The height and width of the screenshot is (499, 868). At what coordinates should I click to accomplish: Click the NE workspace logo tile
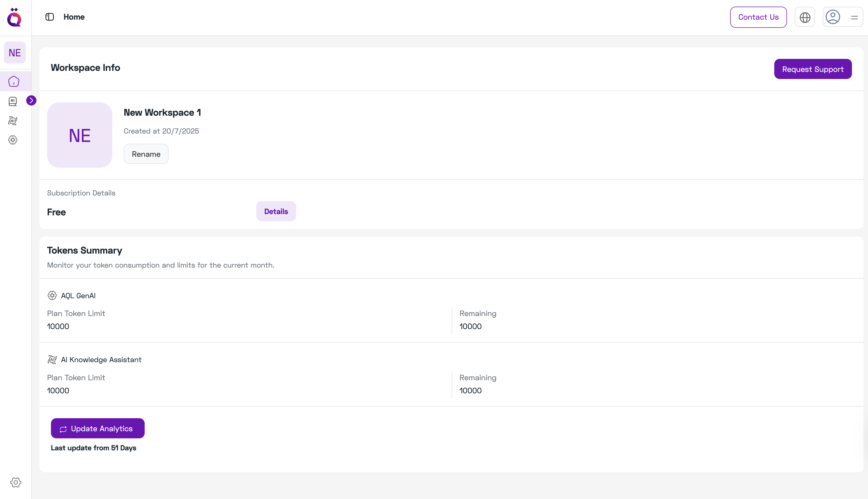coord(79,135)
